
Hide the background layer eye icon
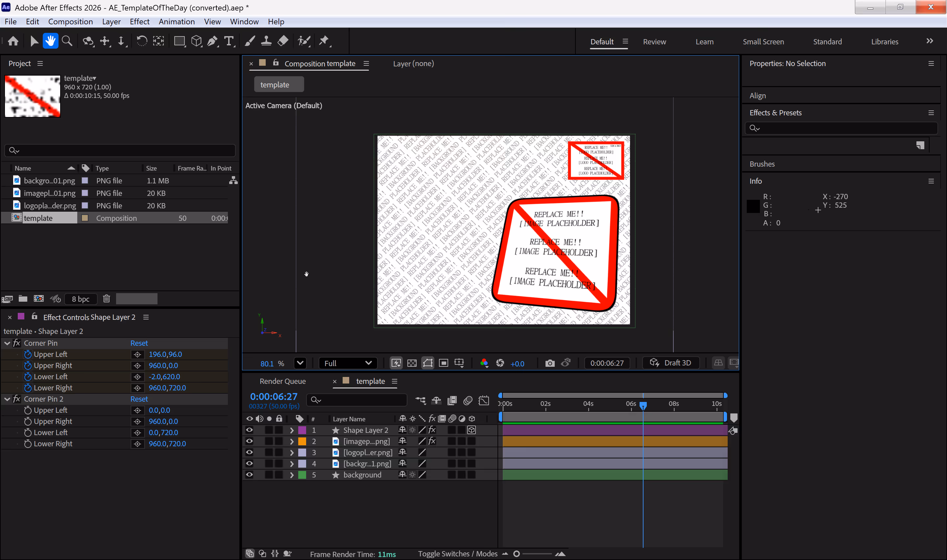(249, 475)
